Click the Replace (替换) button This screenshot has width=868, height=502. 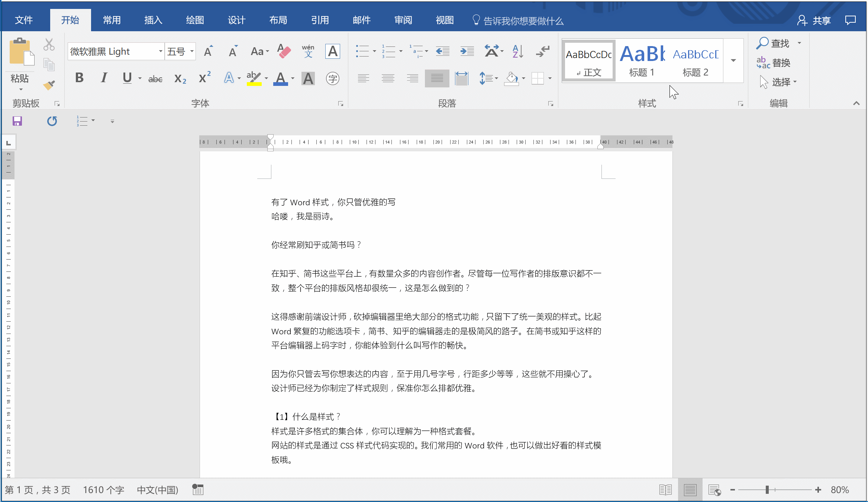point(774,62)
